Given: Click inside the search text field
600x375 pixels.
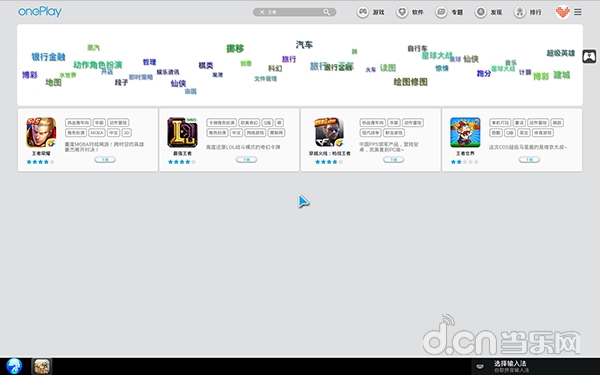Looking at the screenshot, I should pyautogui.click(x=294, y=12).
